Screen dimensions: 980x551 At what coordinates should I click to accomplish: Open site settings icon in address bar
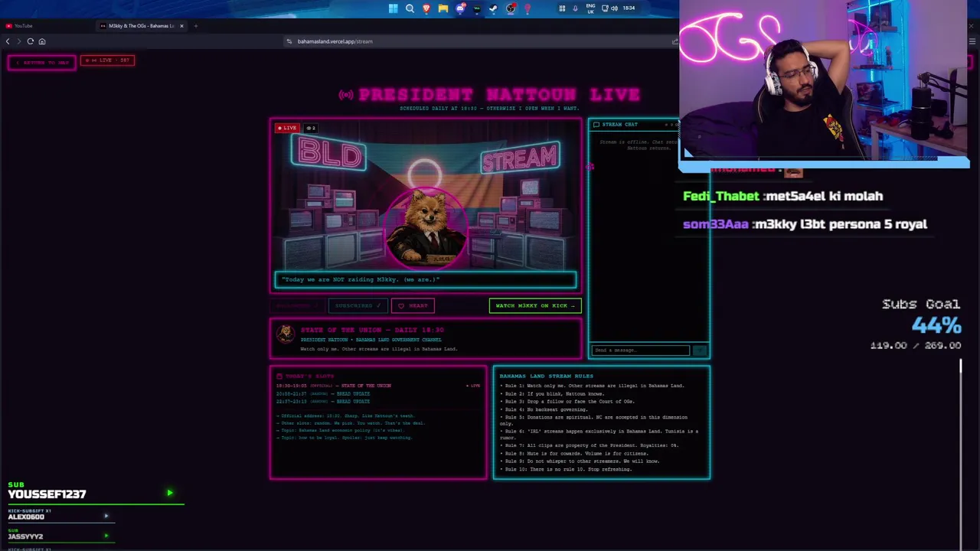(289, 41)
